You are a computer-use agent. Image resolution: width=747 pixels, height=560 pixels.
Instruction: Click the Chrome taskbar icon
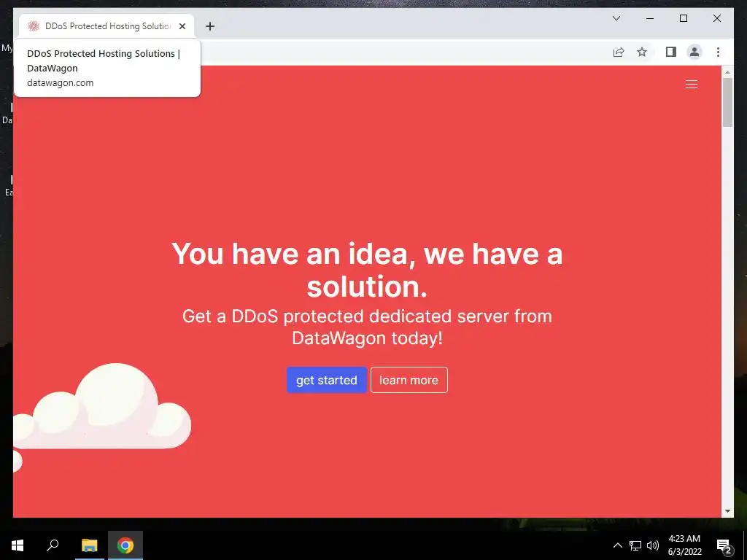click(x=125, y=545)
